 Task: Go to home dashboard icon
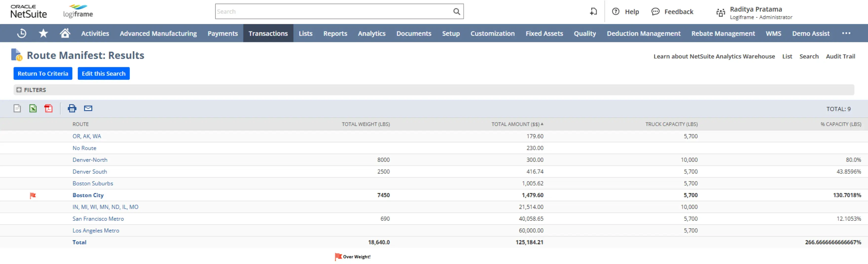click(x=65, y=33)
